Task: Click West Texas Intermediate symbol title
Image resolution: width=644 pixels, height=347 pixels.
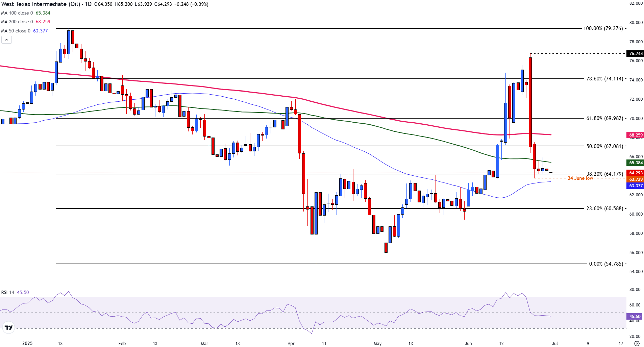Action: click(41, 4)
